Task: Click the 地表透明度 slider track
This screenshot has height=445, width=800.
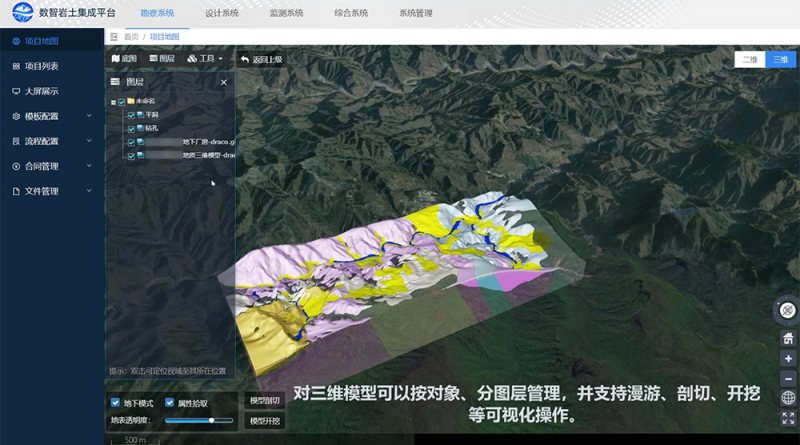Action: (199, 421)
